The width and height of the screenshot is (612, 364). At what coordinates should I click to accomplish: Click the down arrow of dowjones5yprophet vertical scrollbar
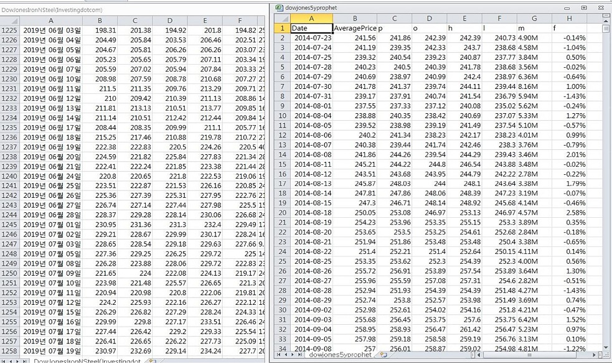point(606,347)
